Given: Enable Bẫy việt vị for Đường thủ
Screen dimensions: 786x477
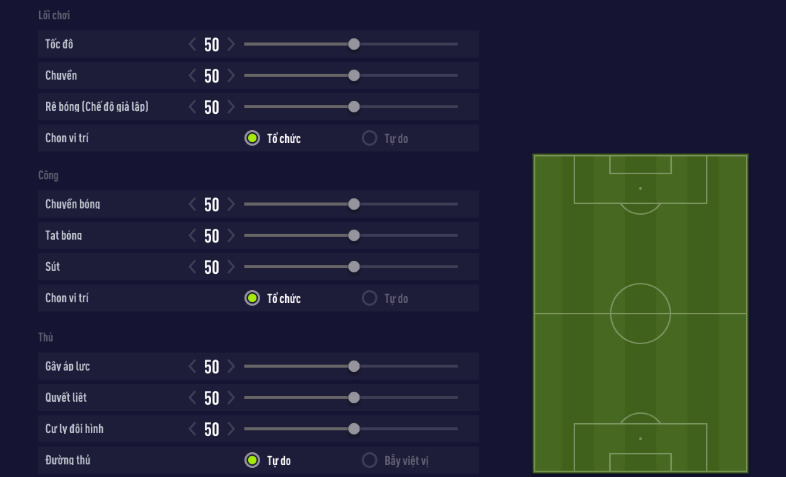Looking at the screenshot, I should pyautogui.click(x=369, y=461).
